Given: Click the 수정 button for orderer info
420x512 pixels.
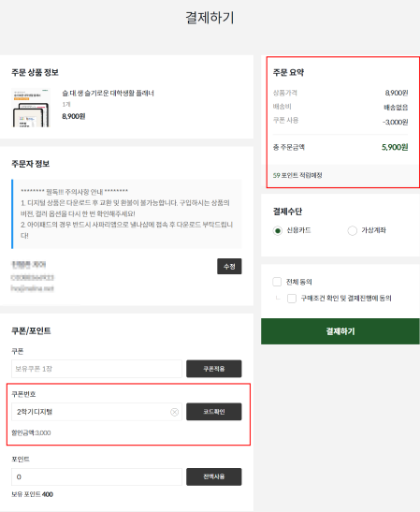Looking at the screenshot, I should tap(229, 267).
